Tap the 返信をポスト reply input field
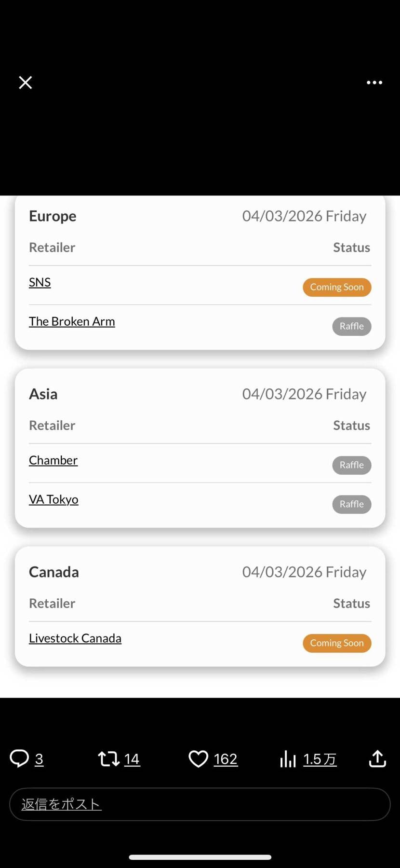This screenshot has width=400, height=868. pos(200,804)
